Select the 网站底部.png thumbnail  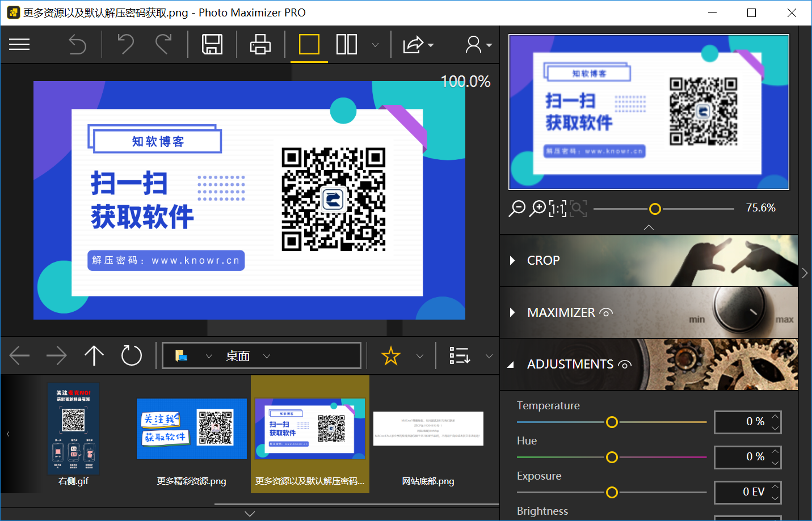tap(428, 435)
